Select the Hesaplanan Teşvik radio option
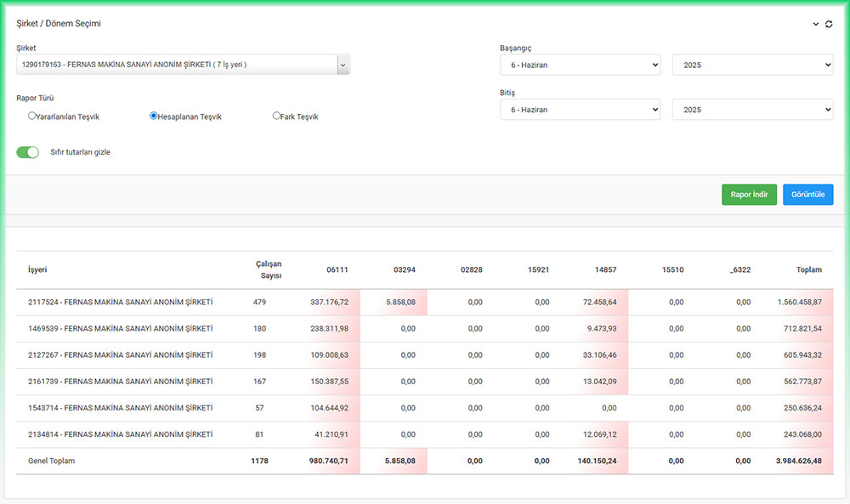This screenshot has width=850, height=504. pyautogui.click(x=154, y=116)
